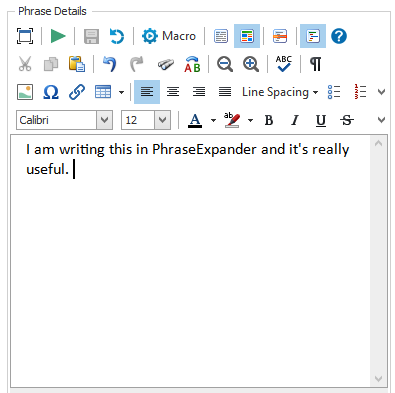The width and height of the screenshot is (395, 393).
Task: Toggle align left paragraph button
Action: [147, 92]
